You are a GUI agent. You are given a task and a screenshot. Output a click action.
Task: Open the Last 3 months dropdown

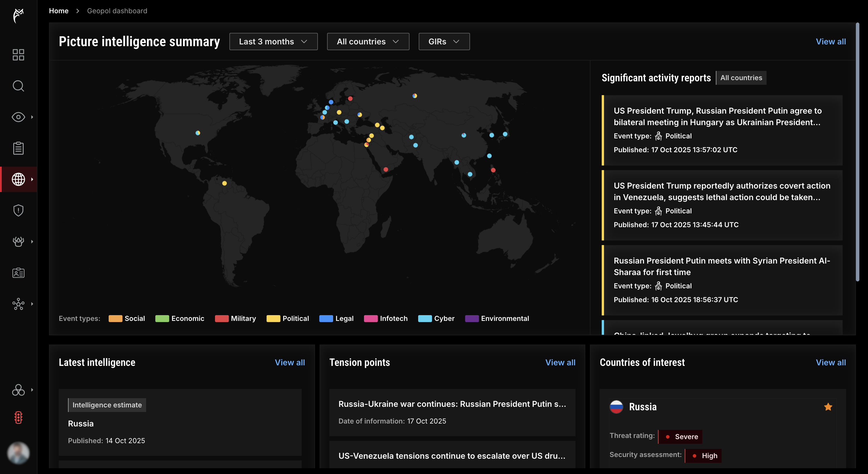(273, 42)
